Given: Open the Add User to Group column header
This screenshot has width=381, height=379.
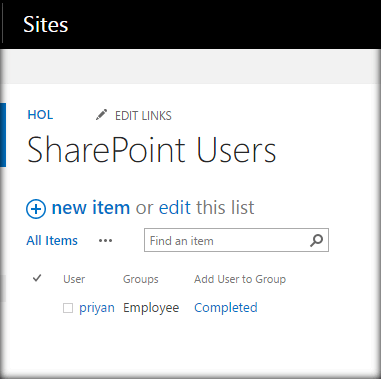Looking at the screenshot, I should coord(240,279).
